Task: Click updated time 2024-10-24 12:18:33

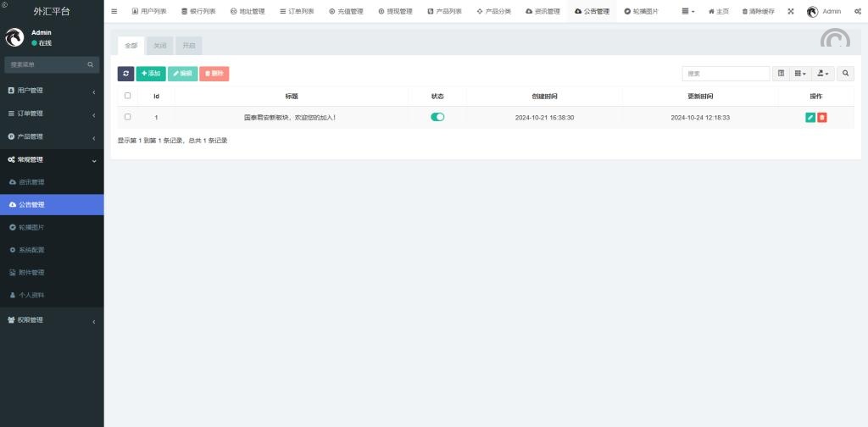Action: (x=699, y=118)
